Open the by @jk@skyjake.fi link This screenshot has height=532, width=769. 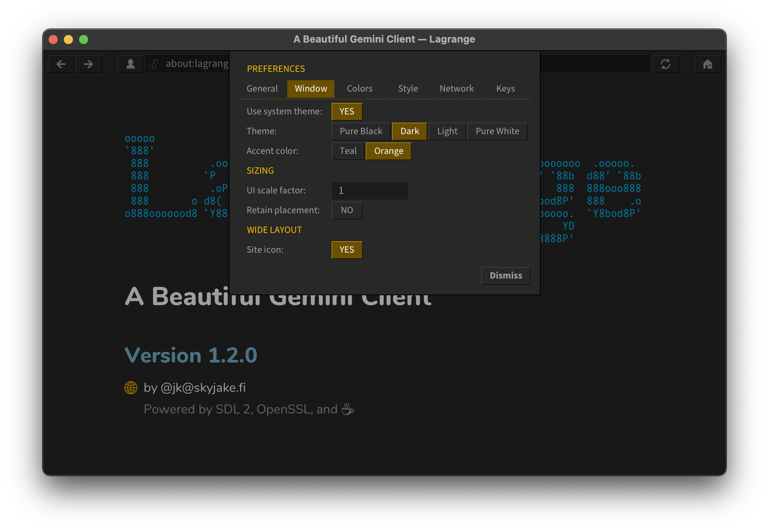[x=195, y=388]
